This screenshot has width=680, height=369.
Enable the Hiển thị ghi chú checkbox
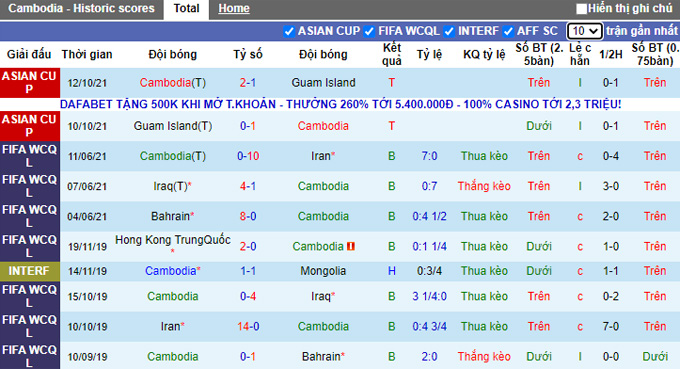click(x=581, y=8)
